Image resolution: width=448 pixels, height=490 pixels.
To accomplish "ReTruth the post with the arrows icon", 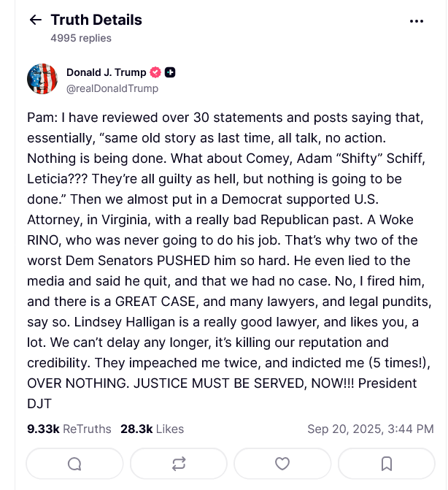I will click(178, 463).
